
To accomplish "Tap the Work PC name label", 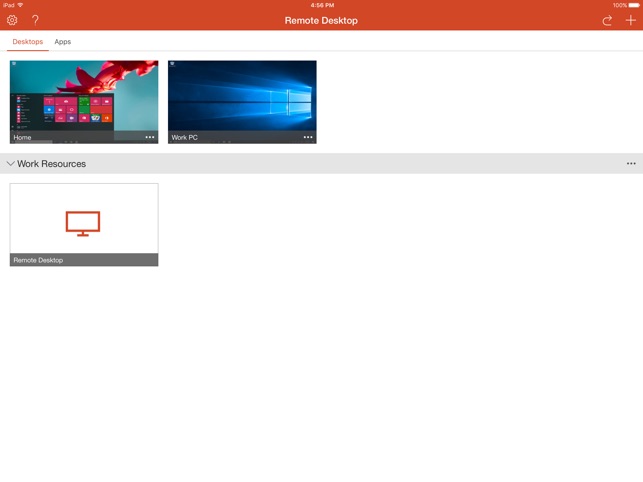I will point(185,137).
